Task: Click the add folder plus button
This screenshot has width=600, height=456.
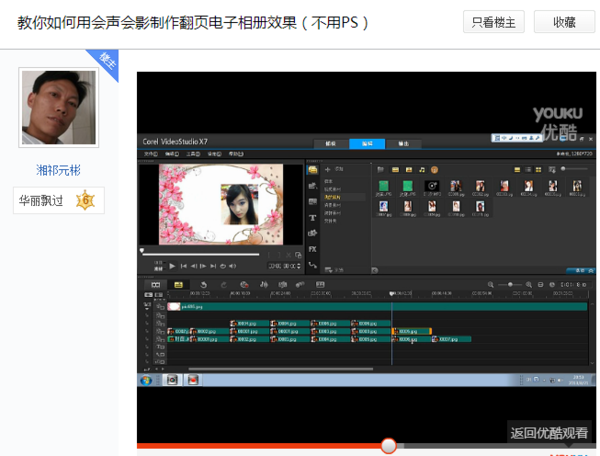Action: (328, 169)
